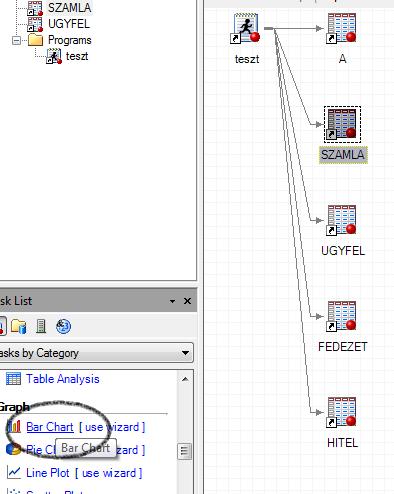Click the A dataset node icon
The height and width of the screenshot is (494, 394).
click(342, 29)
